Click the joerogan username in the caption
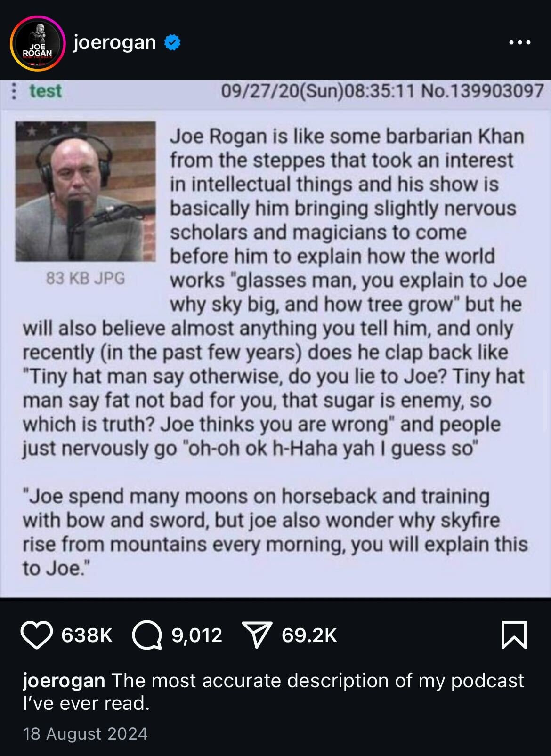The image size is (551, 756). coord(64,681)
